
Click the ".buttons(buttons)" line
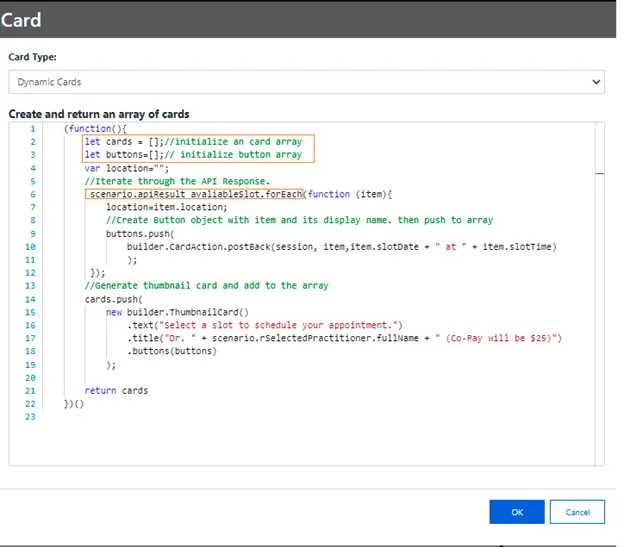172,351
